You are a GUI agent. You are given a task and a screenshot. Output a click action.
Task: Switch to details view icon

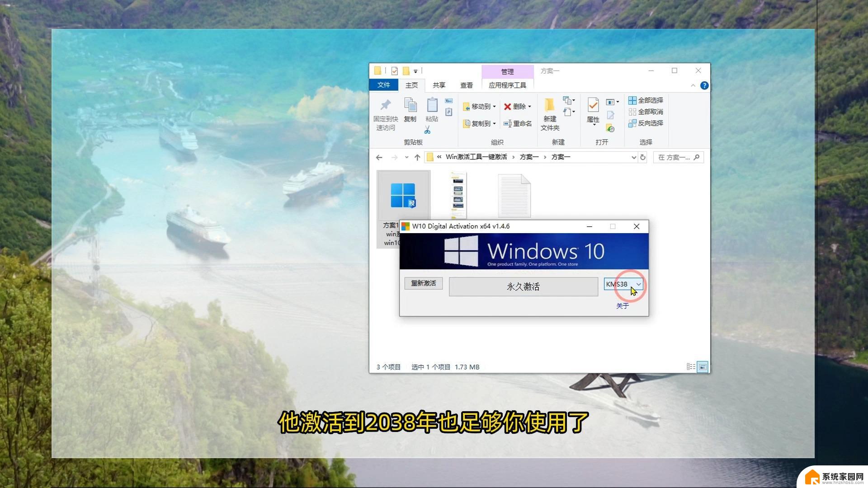[x=691, y=367]
